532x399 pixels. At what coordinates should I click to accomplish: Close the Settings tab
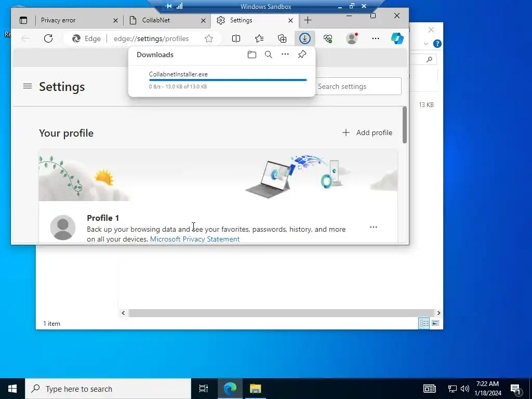coord(290,21)
